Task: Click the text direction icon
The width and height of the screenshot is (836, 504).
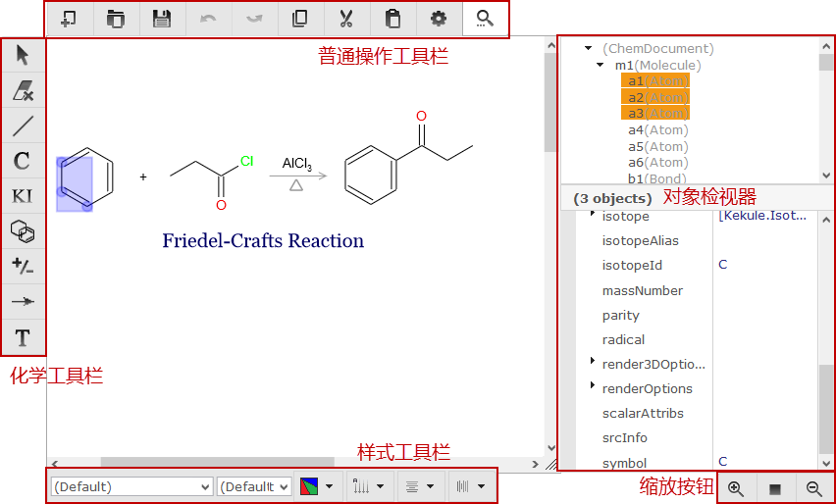Action: pos(361,486)
